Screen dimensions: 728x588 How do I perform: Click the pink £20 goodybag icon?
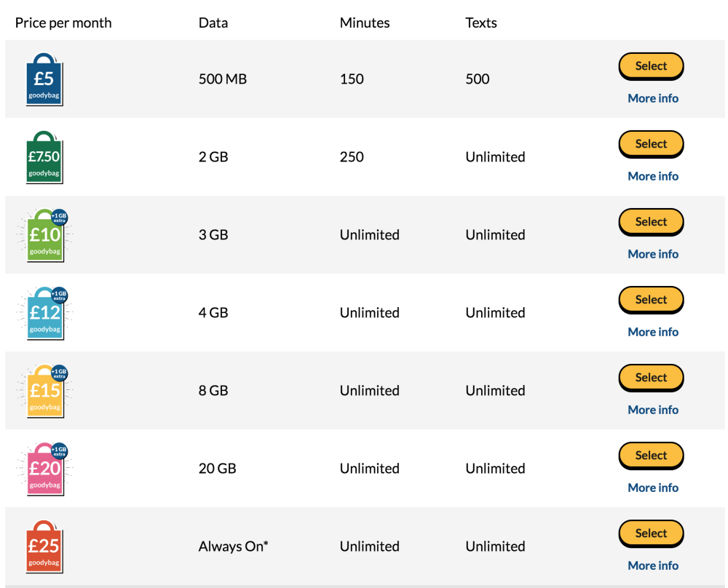(x=45, y=469)
